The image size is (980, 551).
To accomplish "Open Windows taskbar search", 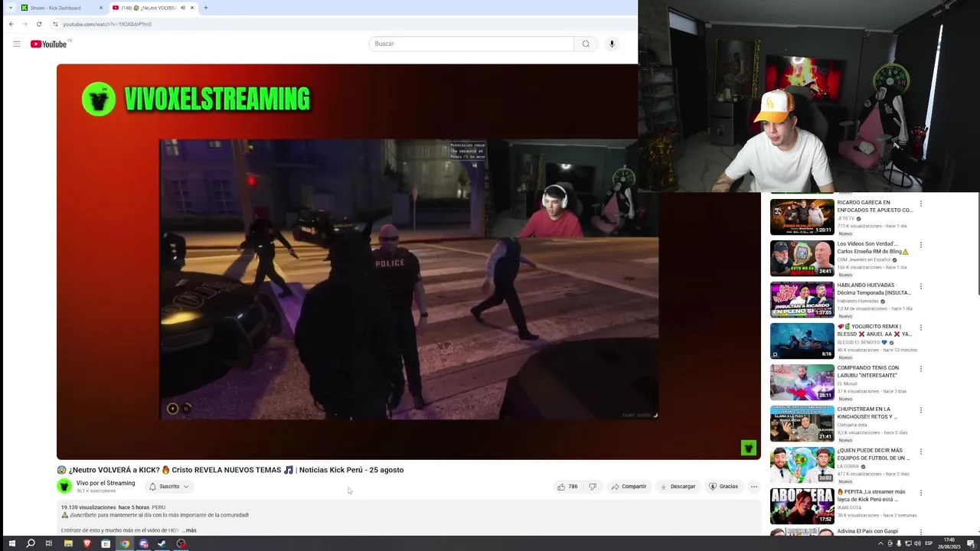I will point(31,543).
